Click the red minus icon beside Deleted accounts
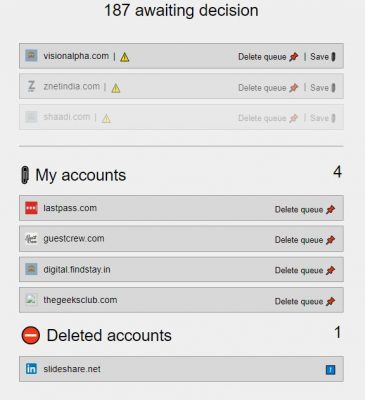 (x=31, y=335)
